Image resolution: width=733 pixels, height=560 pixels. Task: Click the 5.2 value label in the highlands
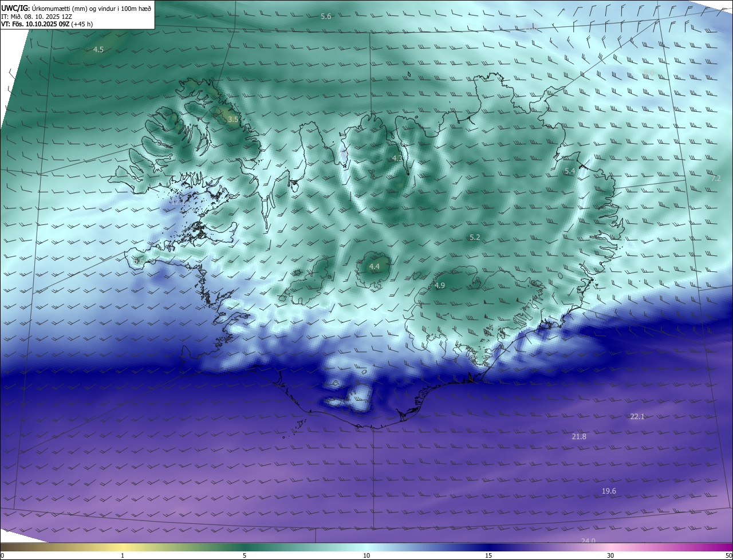coord(475,237)
